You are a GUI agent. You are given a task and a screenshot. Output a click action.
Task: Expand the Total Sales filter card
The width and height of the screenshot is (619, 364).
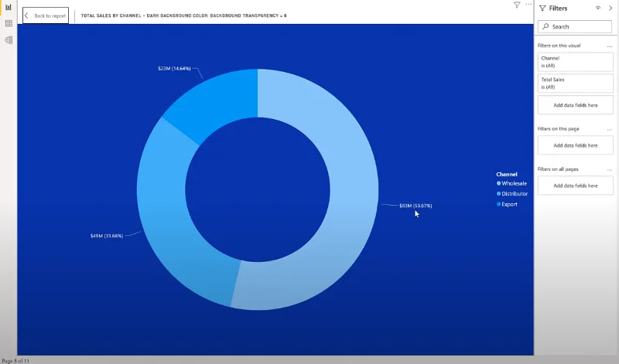point(575,83)
